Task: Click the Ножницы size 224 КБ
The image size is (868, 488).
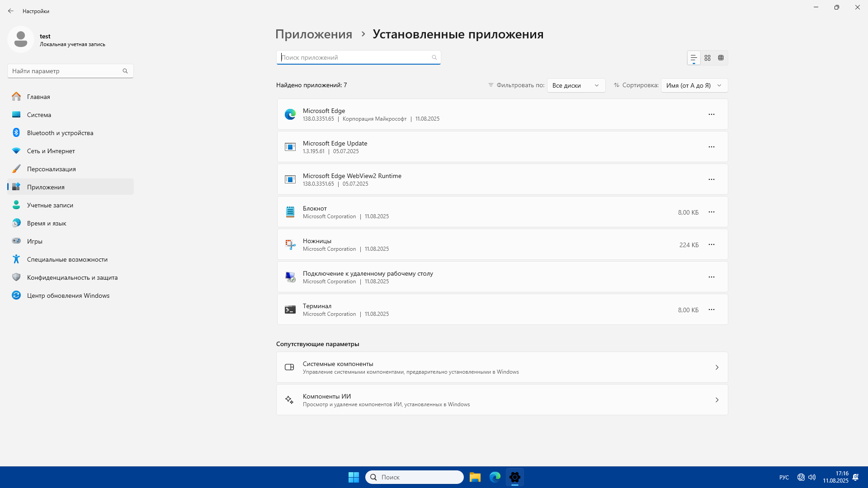Action: [689, 245]
